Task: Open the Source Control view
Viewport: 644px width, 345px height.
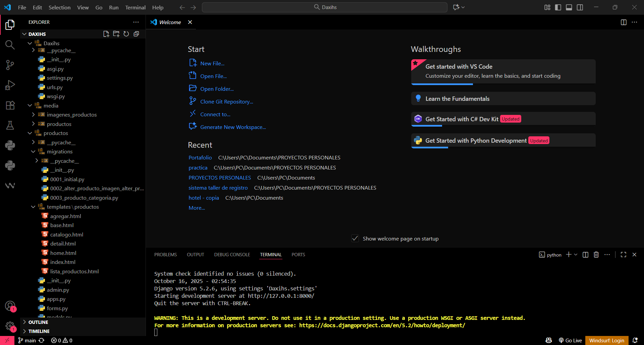Action: pos(10,65)
